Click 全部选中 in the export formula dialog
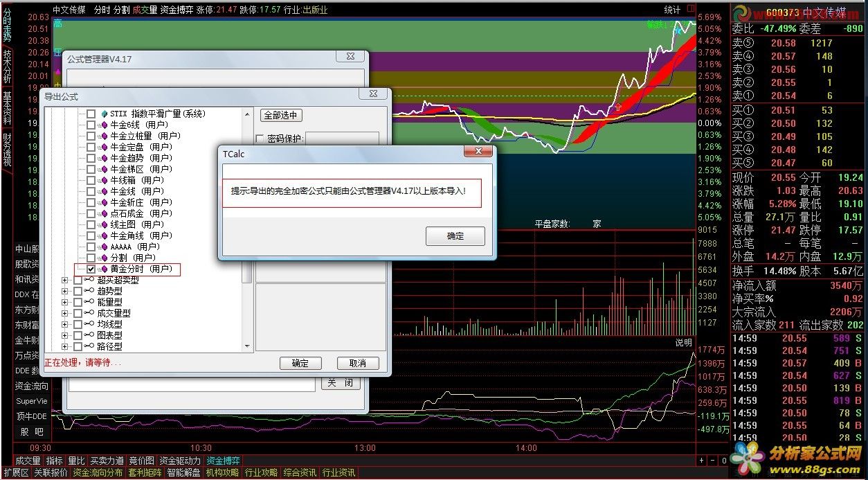The height and width of the screenshot is (480, 868). click(x=281, y=116)
